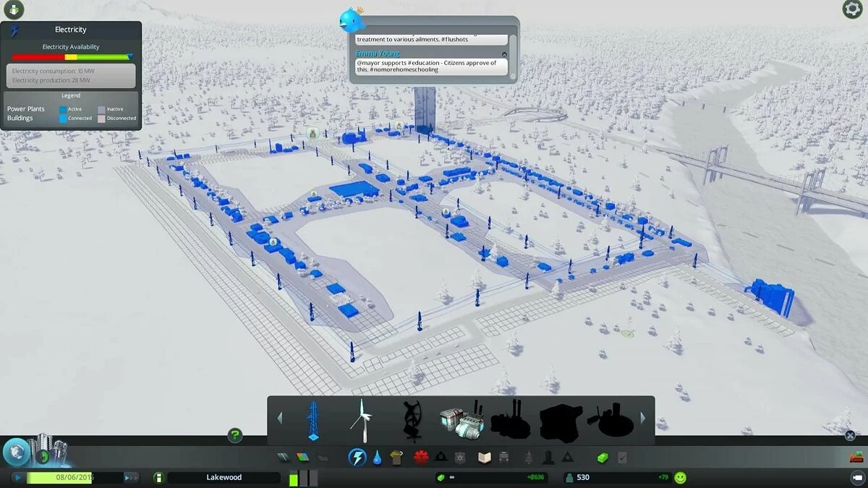Screen dimensions: 868x488
Task: Open the Monuments menu
Action: coord(568,458)
